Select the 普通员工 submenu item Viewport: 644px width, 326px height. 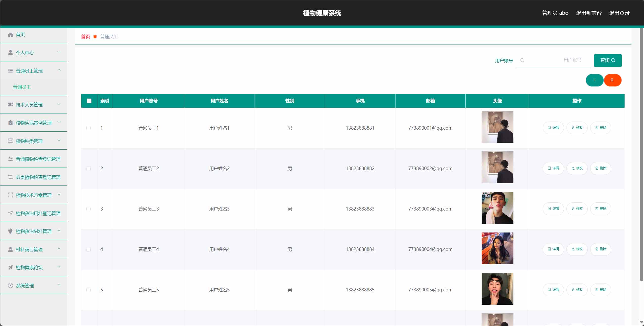point(34,87)
